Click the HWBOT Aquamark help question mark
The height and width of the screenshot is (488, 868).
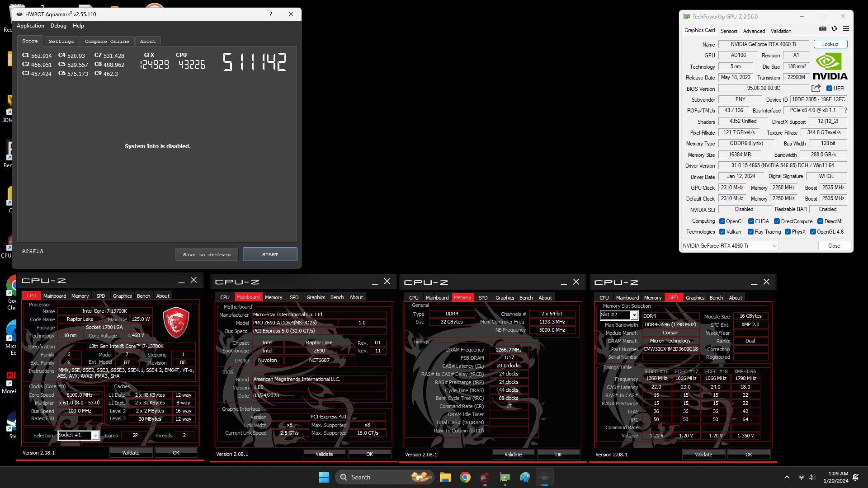click(x=271, y=14)
